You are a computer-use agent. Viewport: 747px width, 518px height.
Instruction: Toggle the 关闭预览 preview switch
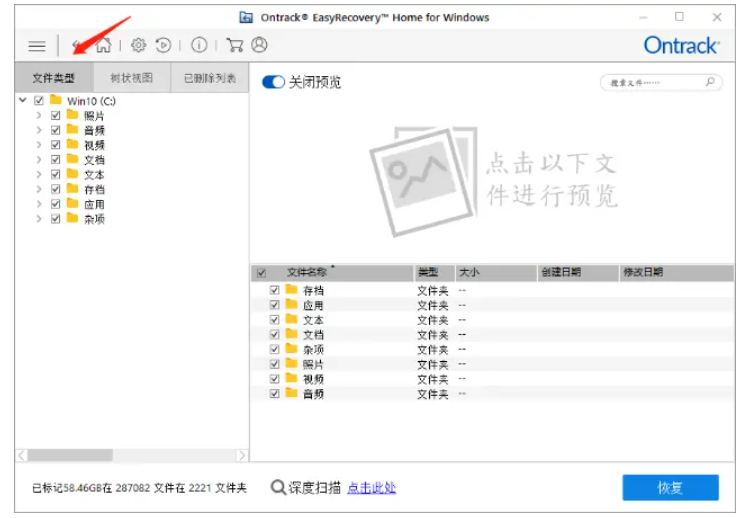pos(273,82)
